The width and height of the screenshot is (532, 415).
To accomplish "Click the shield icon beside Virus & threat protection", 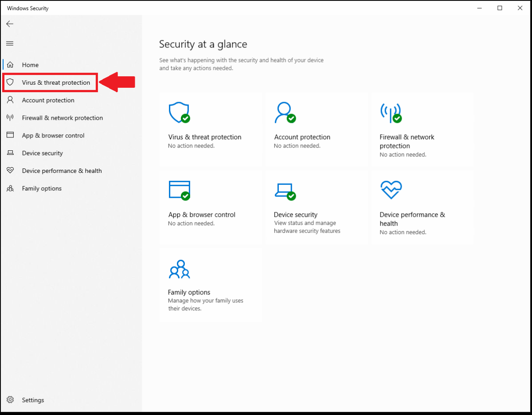I will pos(10,82).
